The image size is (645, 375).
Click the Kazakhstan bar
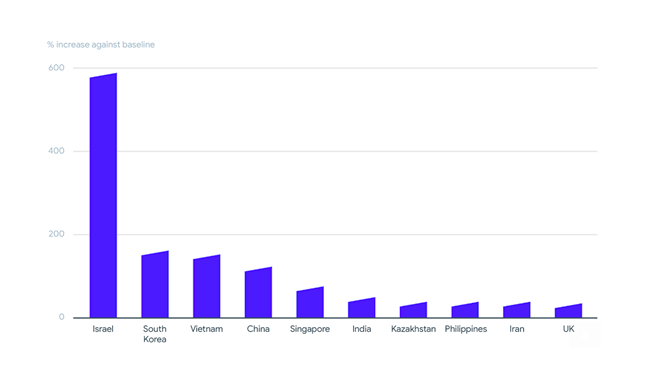(x=413, y=310)
